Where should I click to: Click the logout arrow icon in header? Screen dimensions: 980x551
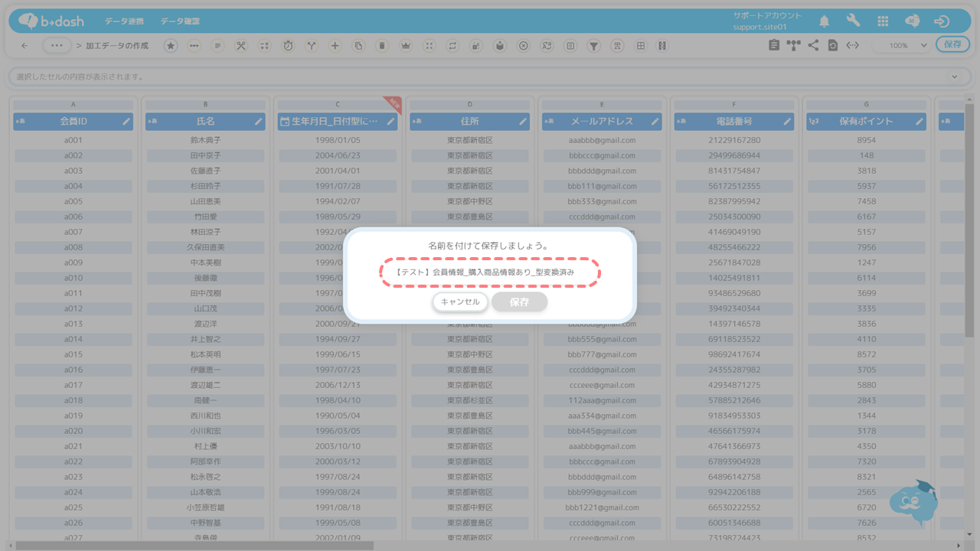coord(942,21)
